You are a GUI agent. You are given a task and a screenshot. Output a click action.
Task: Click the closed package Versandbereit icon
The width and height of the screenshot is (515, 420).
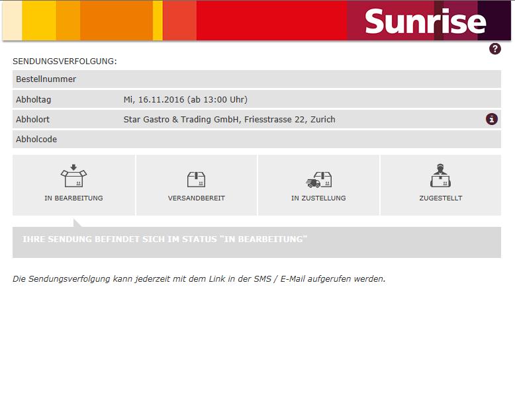coord(196,179)
